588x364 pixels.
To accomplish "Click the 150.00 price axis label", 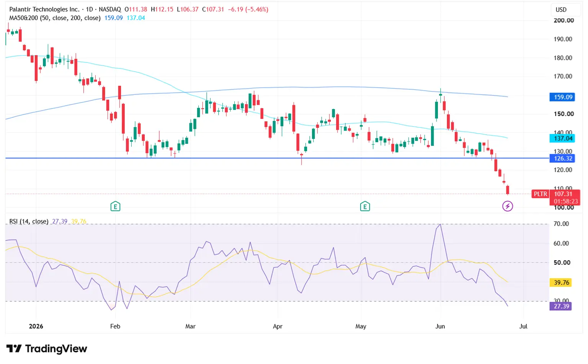I will tap(563, 114).
